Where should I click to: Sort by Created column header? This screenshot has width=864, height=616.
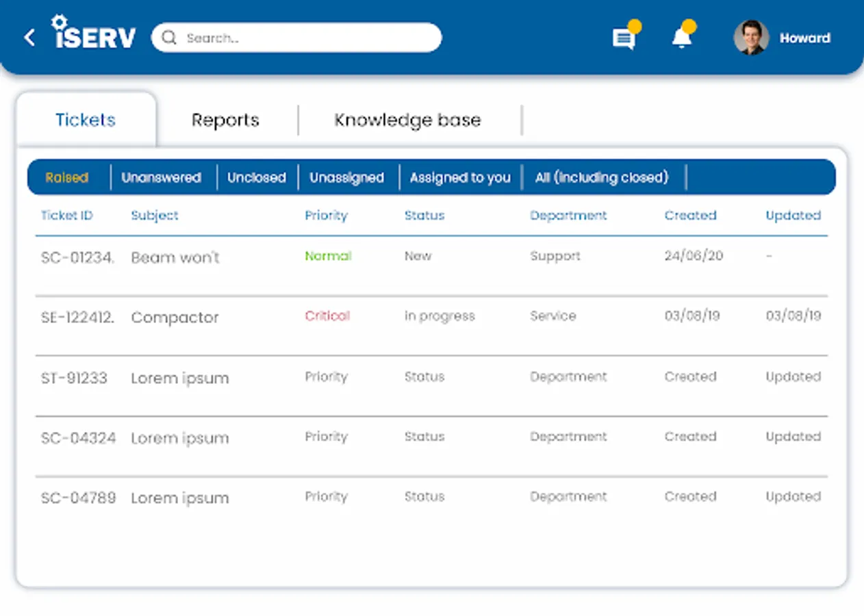(690, 216)
